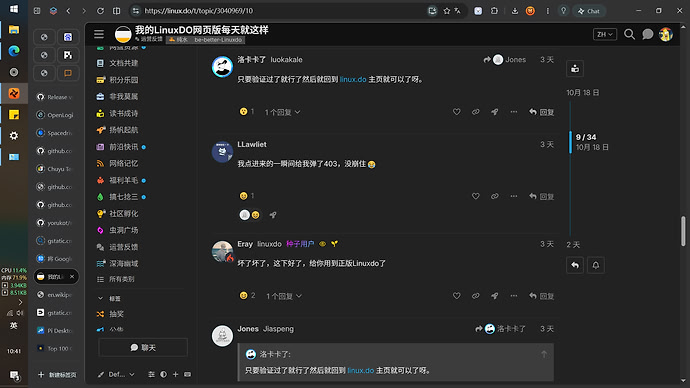This screenshot has height=388, width=690.
Task: Like Eray's post
Action: pos(457,296)
